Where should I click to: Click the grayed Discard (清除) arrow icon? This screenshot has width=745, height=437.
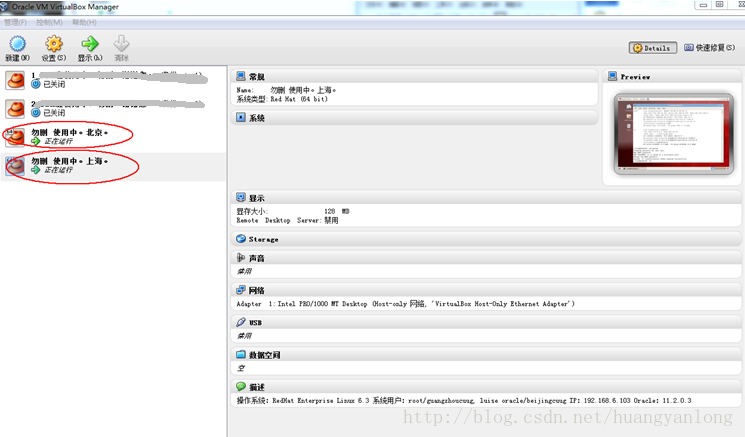coord(121,44)
